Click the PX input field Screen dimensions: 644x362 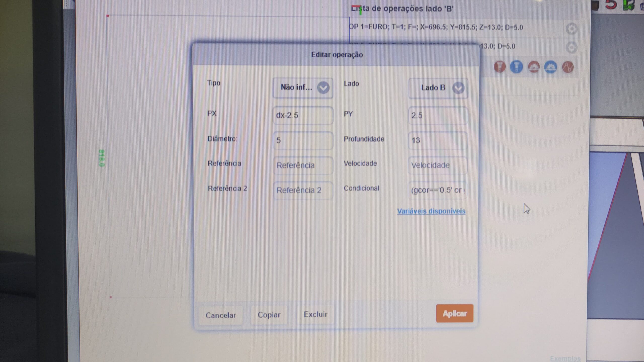(x=303, y=115)
